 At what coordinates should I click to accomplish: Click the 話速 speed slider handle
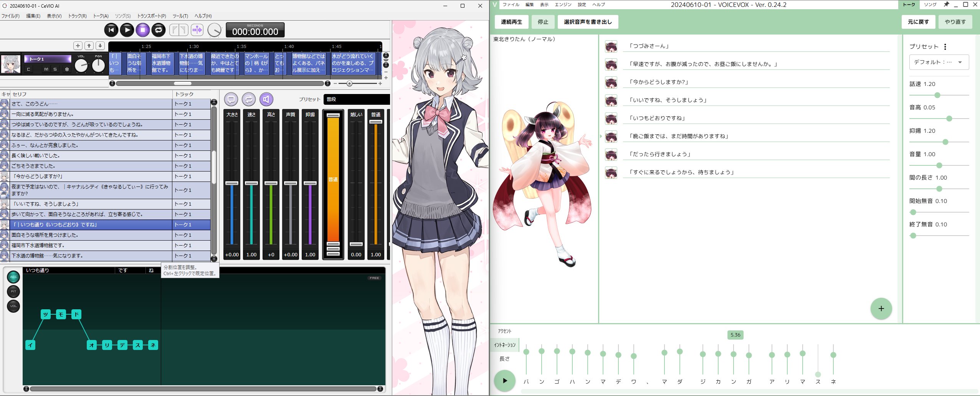937,95
